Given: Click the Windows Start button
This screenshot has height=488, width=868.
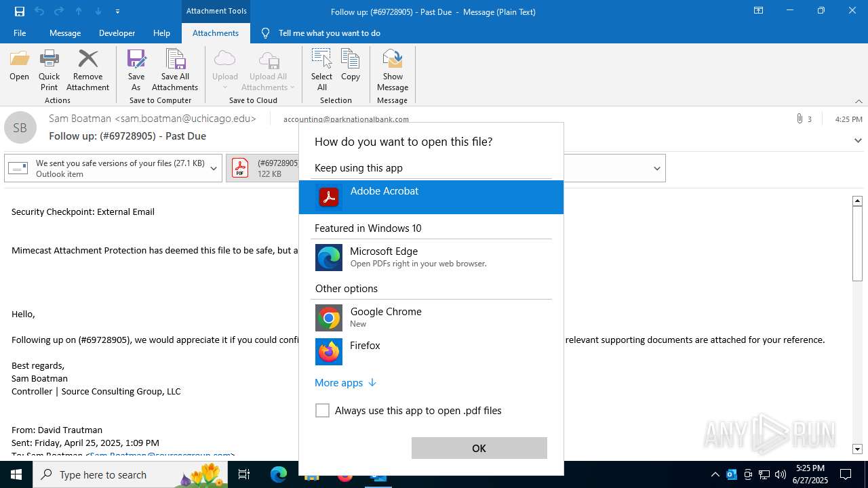Looking at the screenshot, I should tap(16, 474).
